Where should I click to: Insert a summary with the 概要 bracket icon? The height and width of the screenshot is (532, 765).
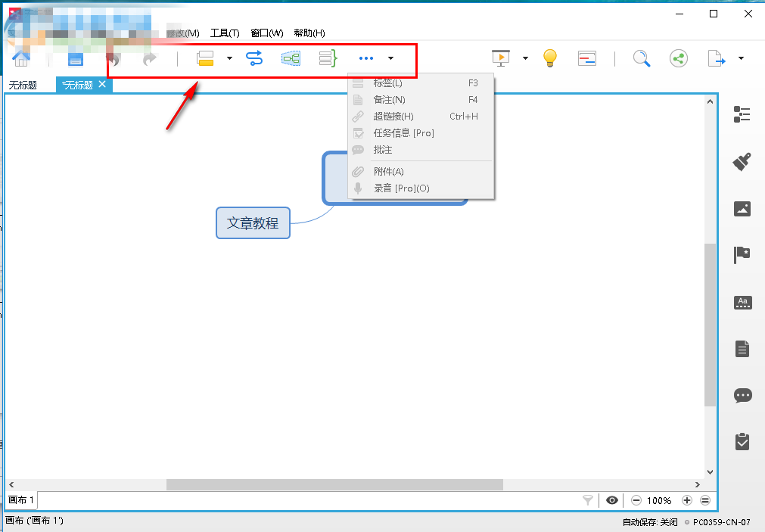327,58
